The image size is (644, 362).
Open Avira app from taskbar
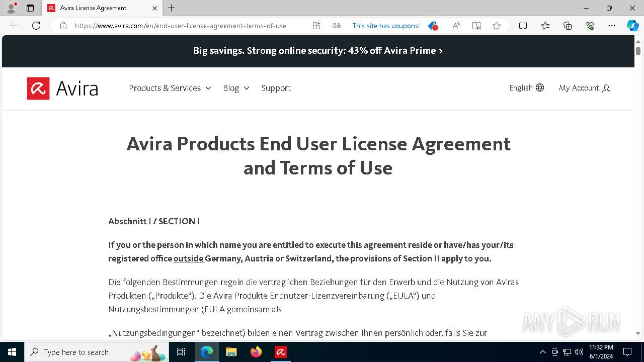[281, 352]
